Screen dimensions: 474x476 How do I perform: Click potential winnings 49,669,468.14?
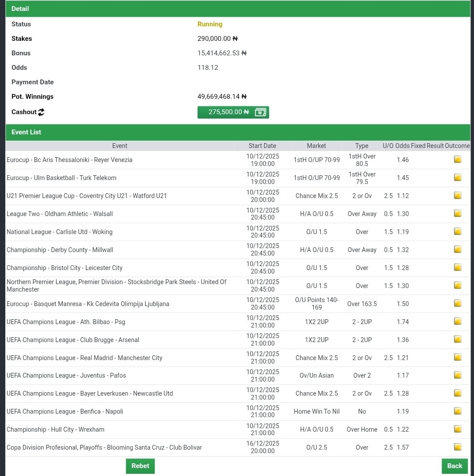coord(222,97)
